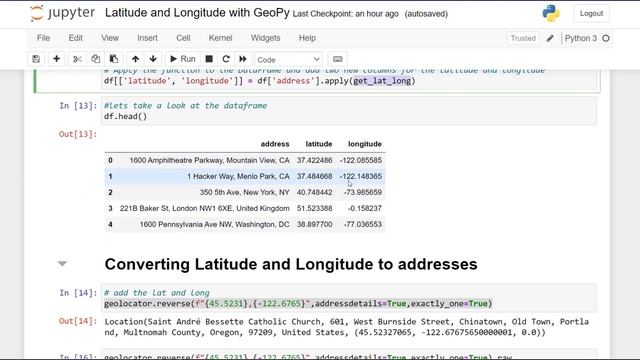Click the Logout button
Viewport: 640px width, 360px height.
591,13
